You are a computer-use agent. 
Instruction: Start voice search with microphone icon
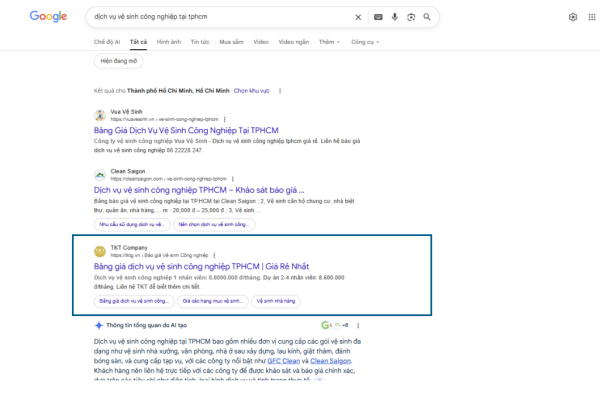coord(395,17)
